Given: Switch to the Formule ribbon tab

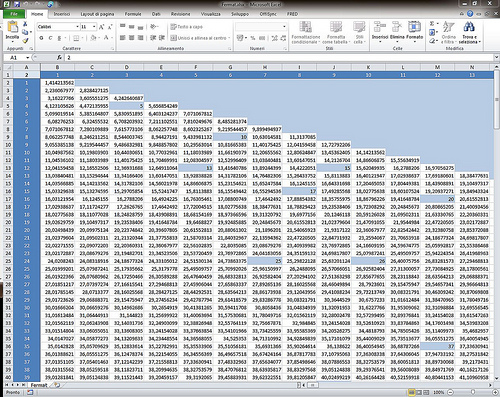Looking at the screenshot, I should pyautogui.click(x=133, y=14).
